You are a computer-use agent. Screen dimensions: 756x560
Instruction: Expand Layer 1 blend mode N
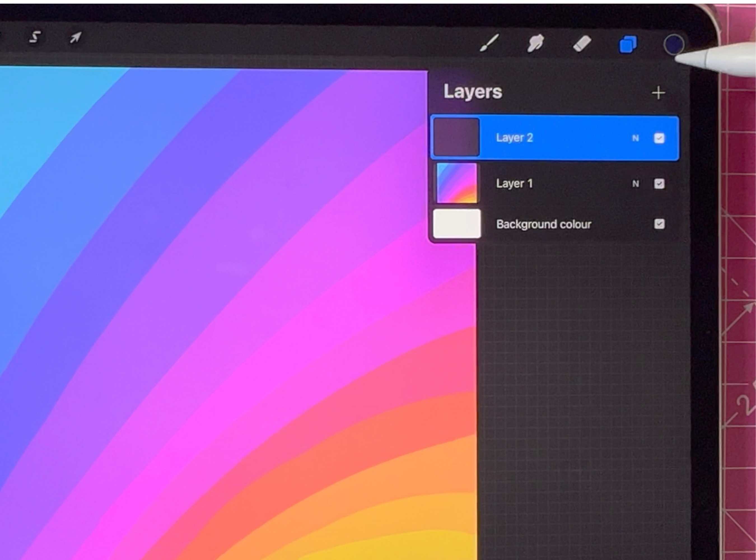635,184
